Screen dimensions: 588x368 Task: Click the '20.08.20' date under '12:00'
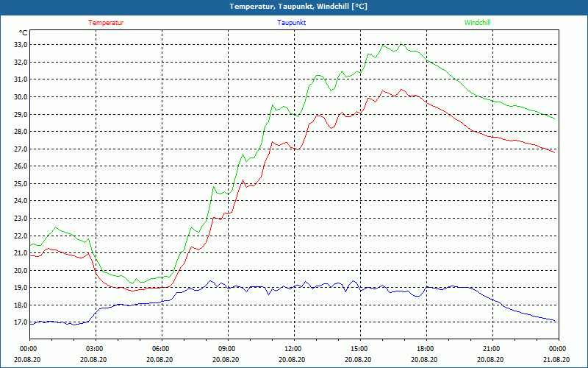click(x=292, y=359)
